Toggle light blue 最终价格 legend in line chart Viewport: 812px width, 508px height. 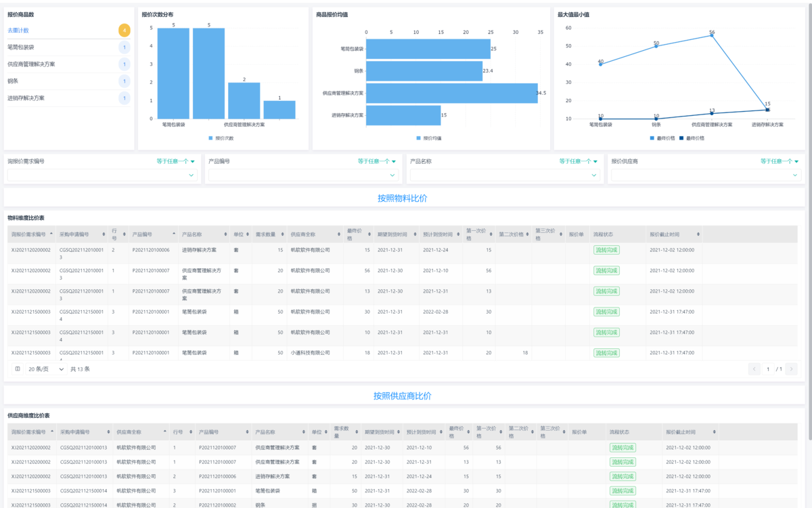(x=662, y=138)
